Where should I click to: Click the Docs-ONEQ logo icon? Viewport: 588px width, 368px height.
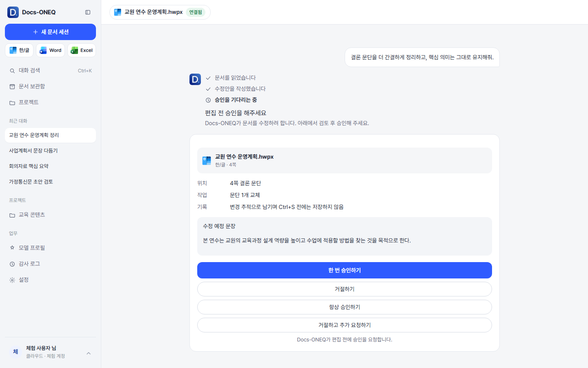[13, 12]
